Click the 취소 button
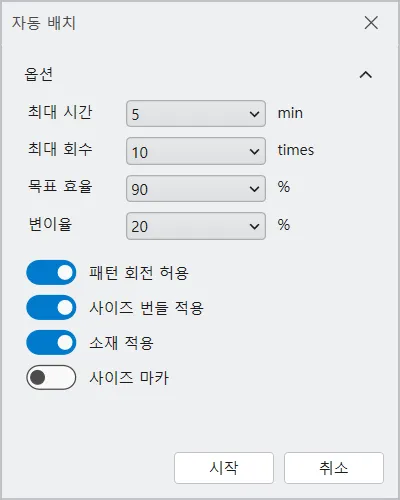Viewport: 400px width, 500px height. click(334, 468)
